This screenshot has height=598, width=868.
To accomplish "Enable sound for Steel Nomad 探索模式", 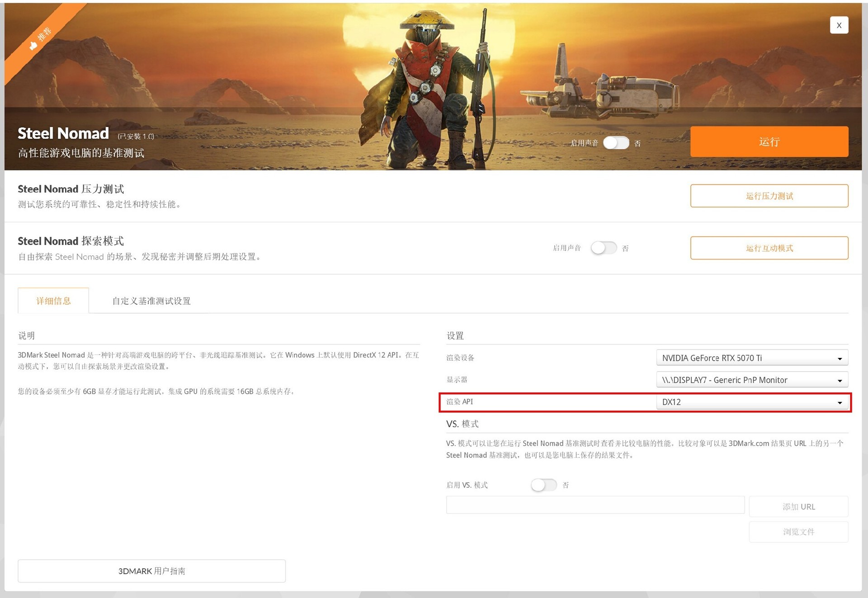I will (604, 248).
